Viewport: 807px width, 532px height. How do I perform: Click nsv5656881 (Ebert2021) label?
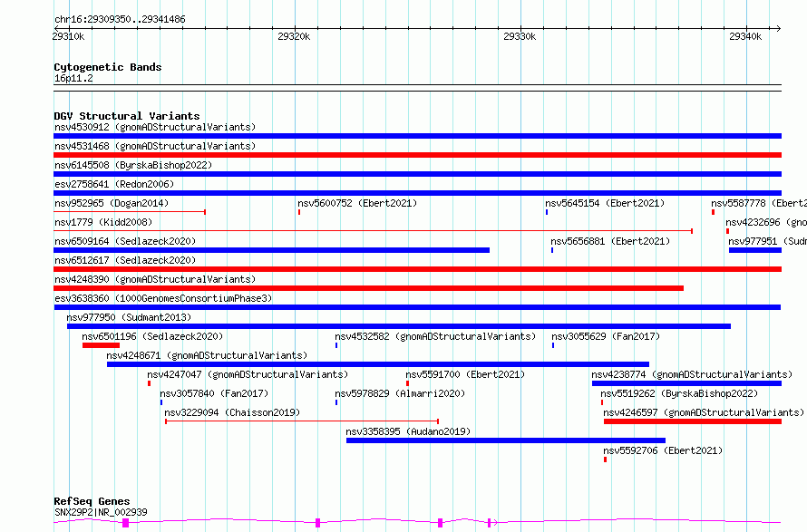(x=610, y=241)
